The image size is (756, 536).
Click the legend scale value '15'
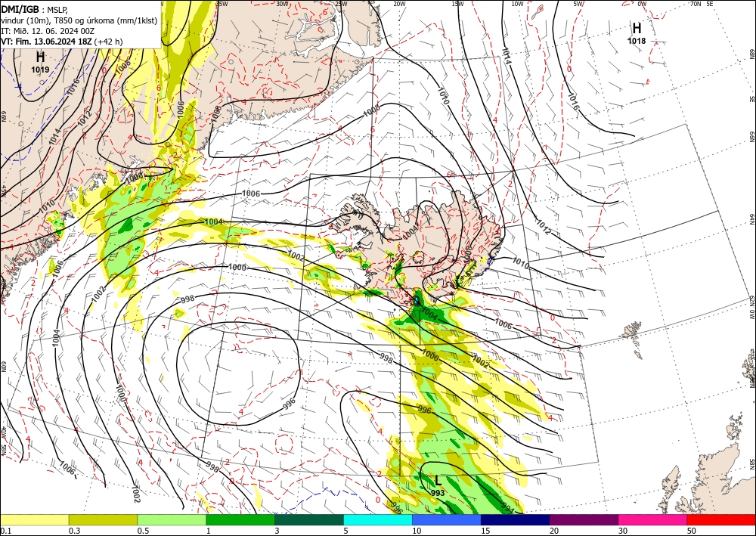(485, 531)
